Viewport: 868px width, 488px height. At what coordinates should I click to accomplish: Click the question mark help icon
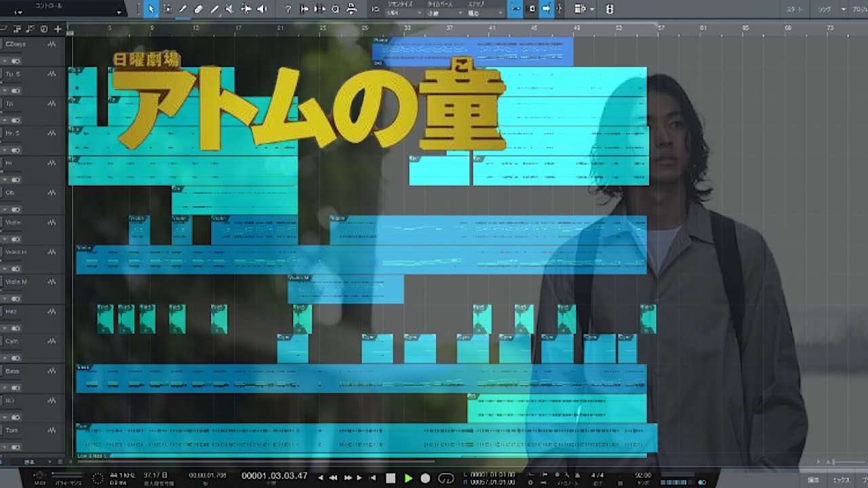(288, 9)
